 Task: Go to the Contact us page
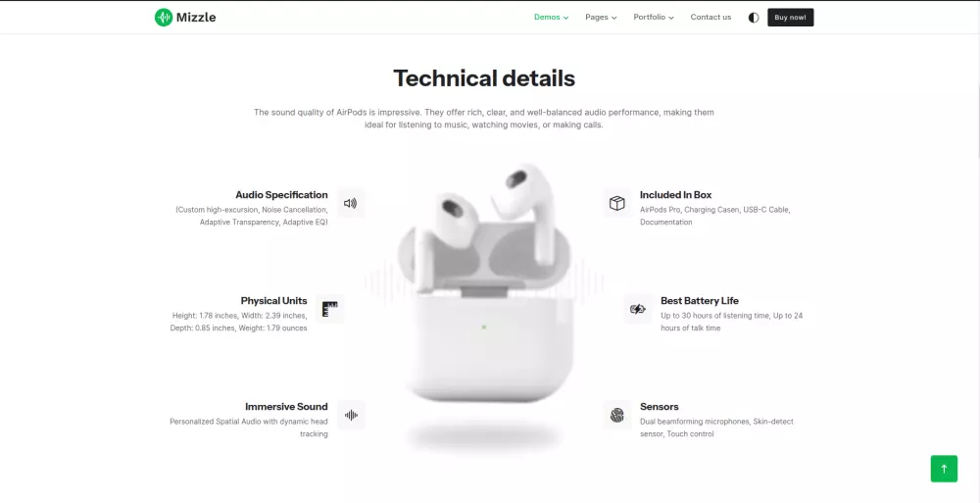(710, 18)
